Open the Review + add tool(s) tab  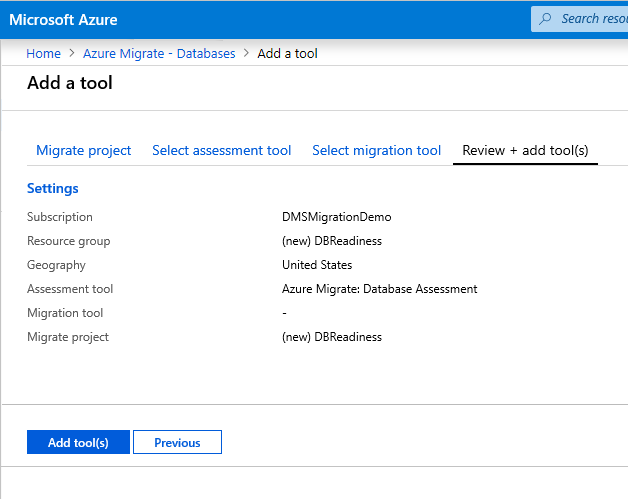click(525, 150)
